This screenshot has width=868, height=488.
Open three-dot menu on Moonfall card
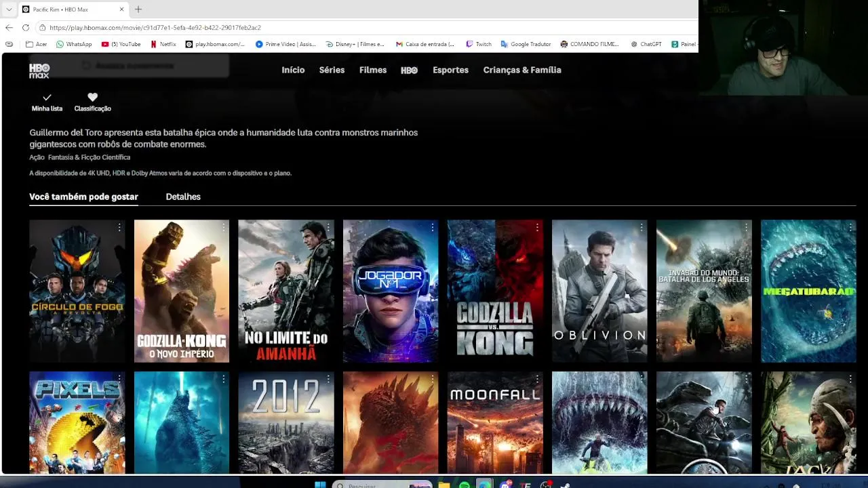coord(537,379)
